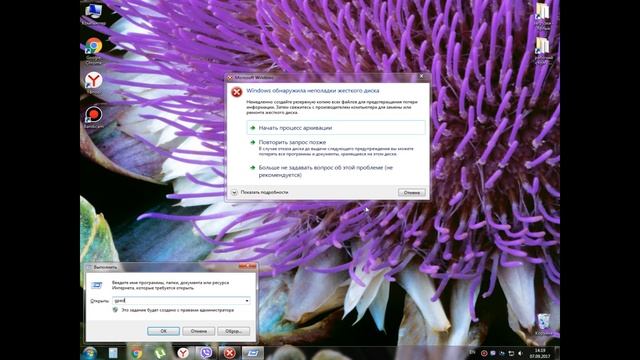Screen dimensions: 640x360
Task: Open the Recycle Bin desktop icon
Action: point(543,324)
